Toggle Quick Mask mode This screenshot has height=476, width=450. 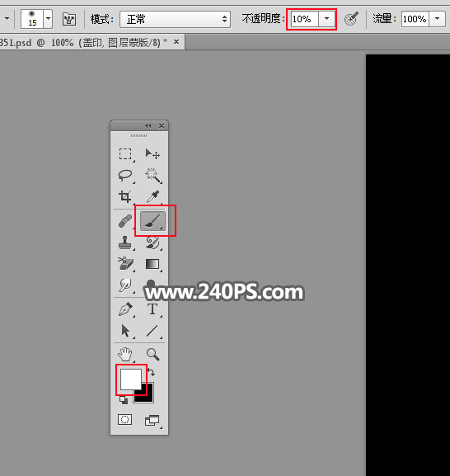point(124,420)
